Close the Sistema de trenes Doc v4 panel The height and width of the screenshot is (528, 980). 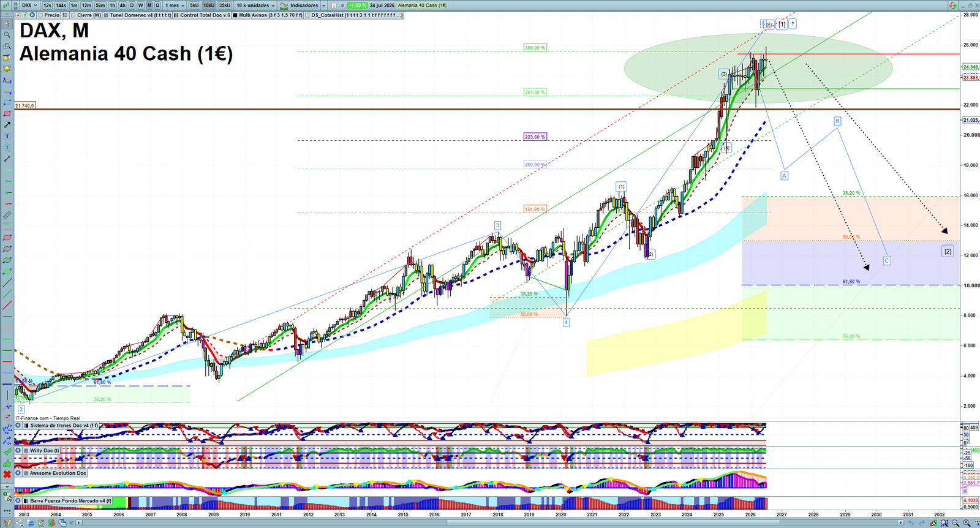pyautogui.click(x=18, y=425)
